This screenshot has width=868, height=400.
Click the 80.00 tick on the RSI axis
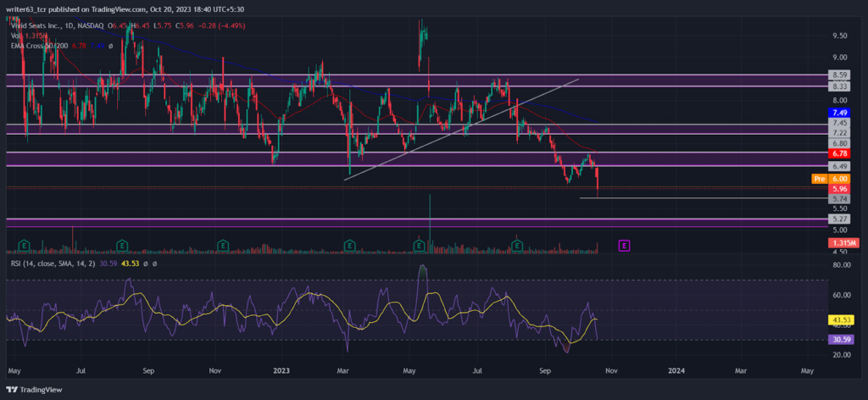(x=842, y=265)
